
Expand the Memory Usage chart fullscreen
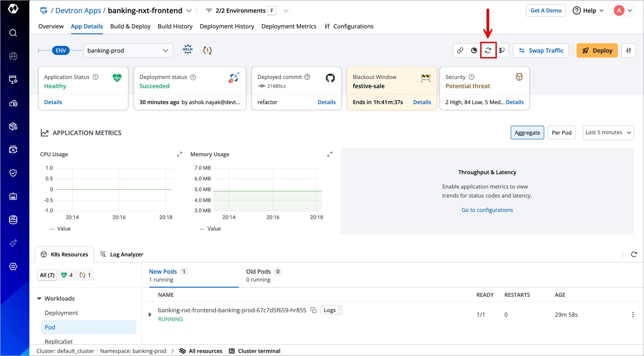point(330,154)
